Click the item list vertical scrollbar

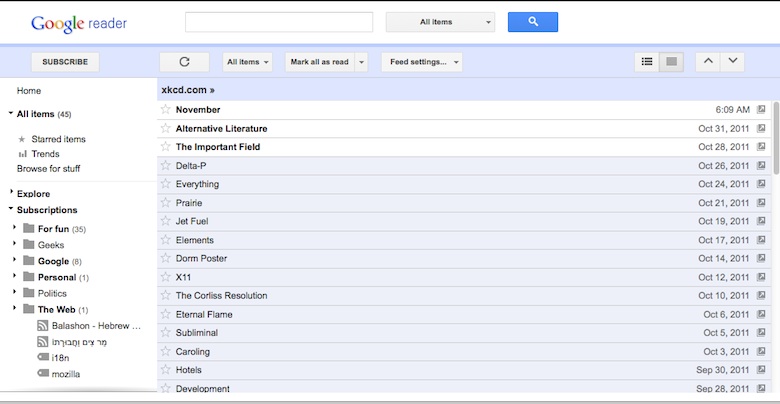(776, 137)
